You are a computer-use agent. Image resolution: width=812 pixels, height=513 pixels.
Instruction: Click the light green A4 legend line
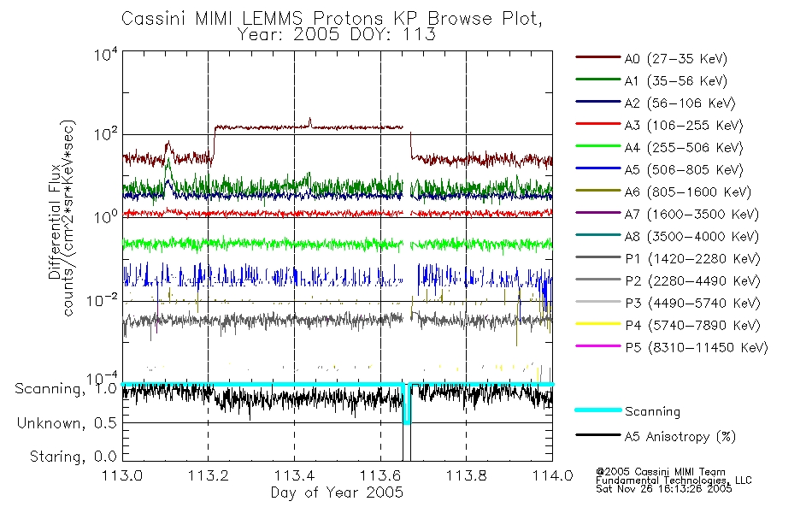(x=597, y=146)
